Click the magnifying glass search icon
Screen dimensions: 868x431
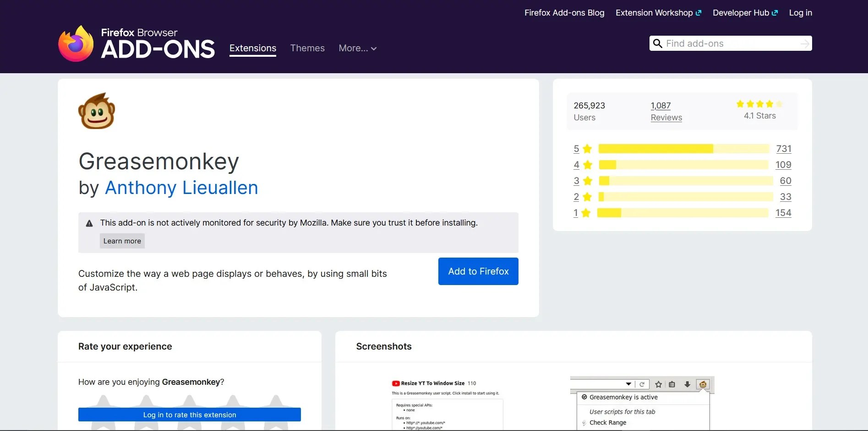(x=657, y=43)
